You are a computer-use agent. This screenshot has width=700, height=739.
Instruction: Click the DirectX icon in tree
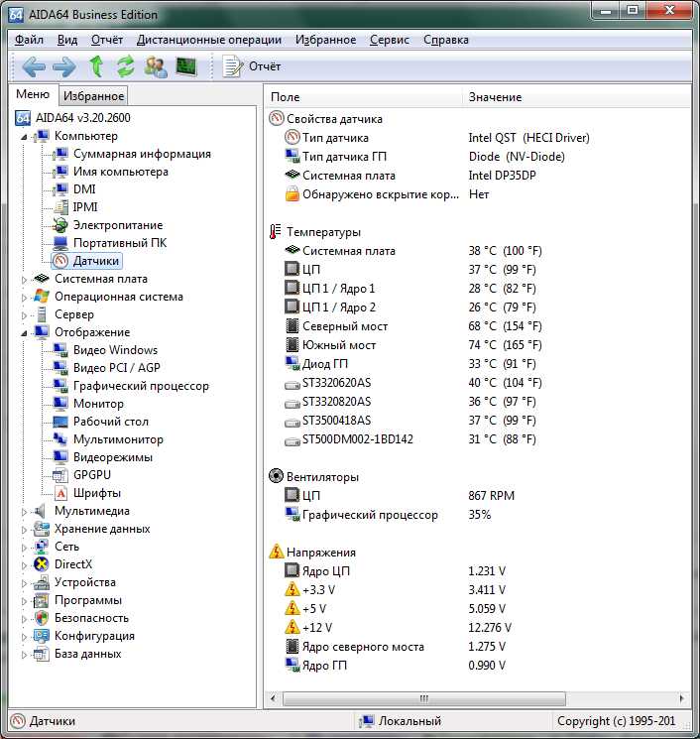click(42, 564)
